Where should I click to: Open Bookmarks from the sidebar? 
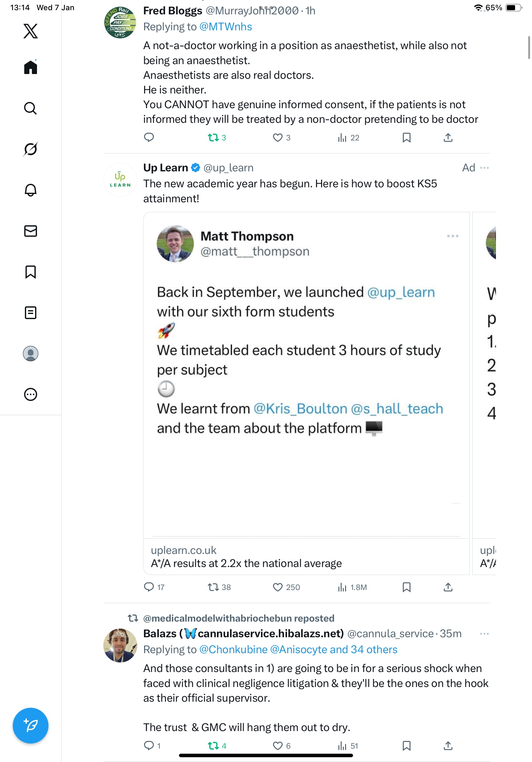click(31, 272)
